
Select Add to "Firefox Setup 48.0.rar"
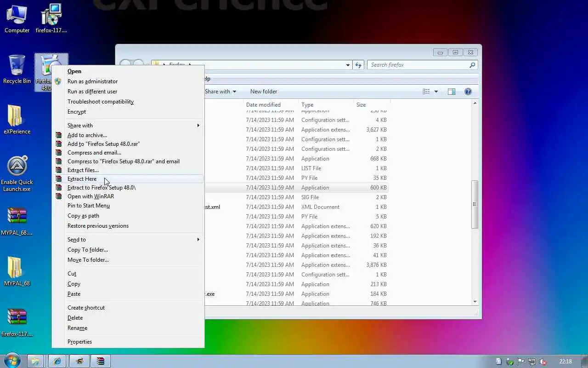tap(128, 144)
